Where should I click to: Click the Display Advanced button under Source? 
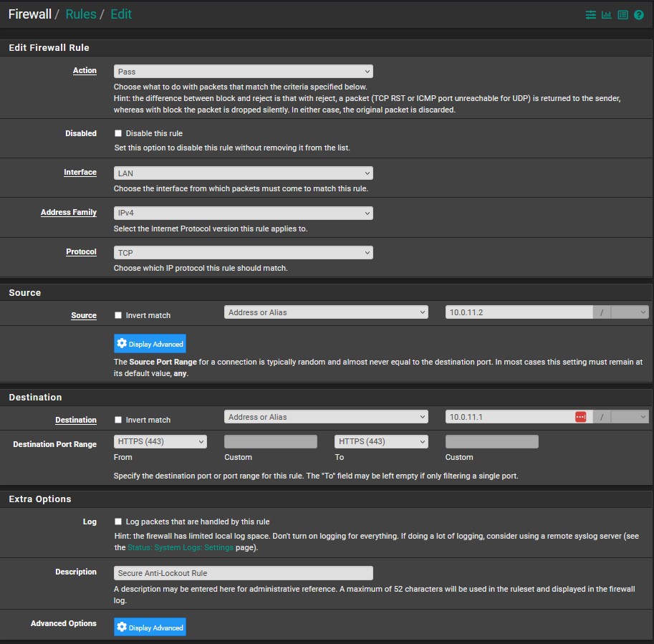click(x=150, y=343)
